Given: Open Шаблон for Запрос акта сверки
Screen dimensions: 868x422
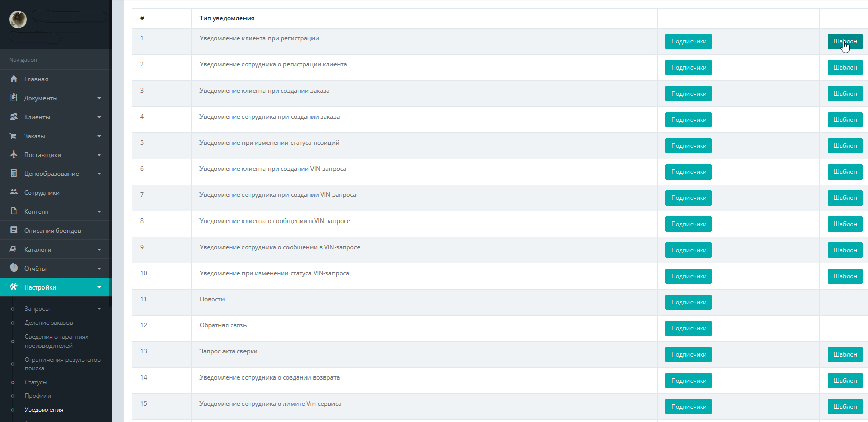Looking at the screenshot, I should [844, 354].
